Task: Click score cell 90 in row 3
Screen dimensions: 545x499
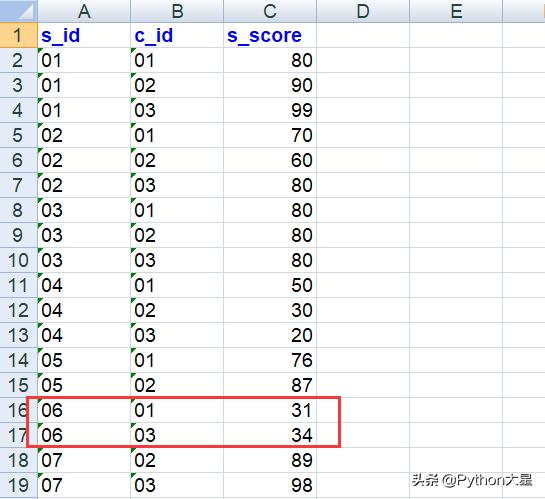Action: [x=270, y=85]
